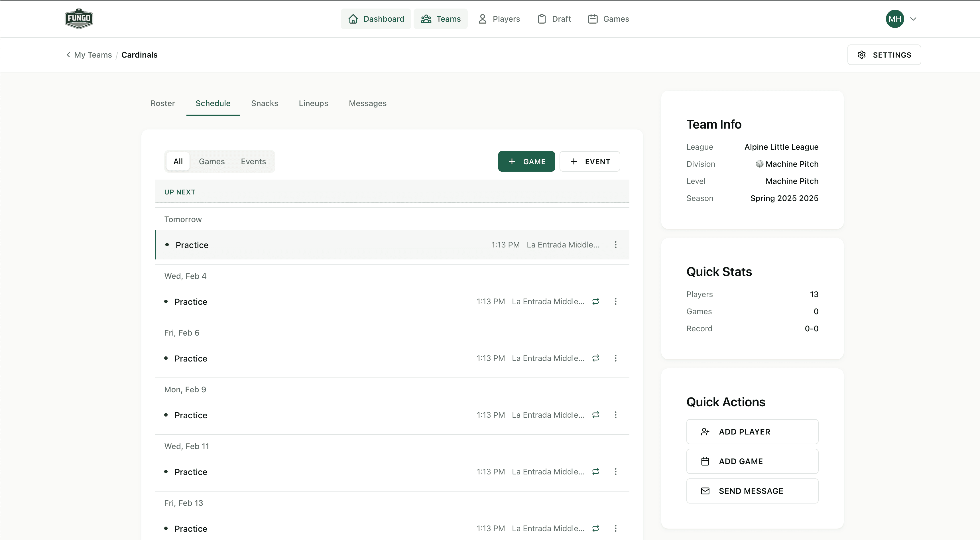The image size is (980, 540).
Task: Click the Send Message envelope icon
Action: click(706, 490)
